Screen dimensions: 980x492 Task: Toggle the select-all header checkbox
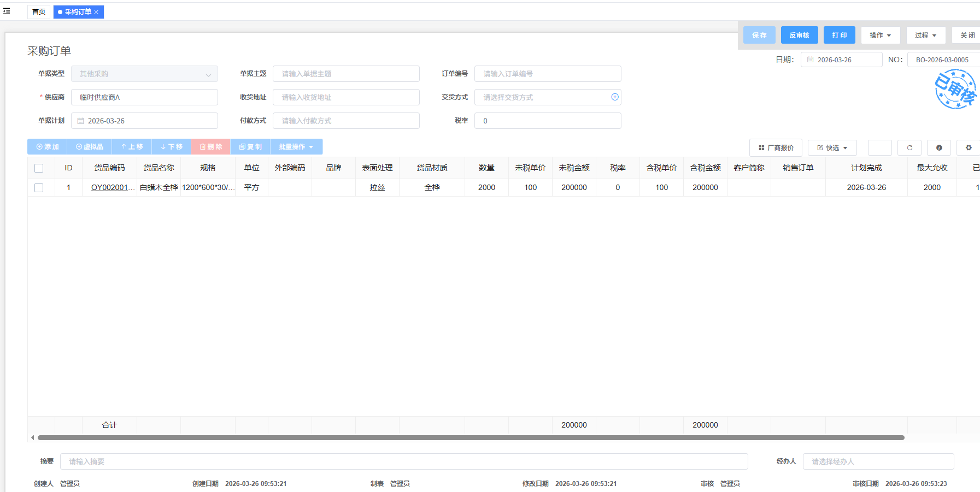click(39, 168)
